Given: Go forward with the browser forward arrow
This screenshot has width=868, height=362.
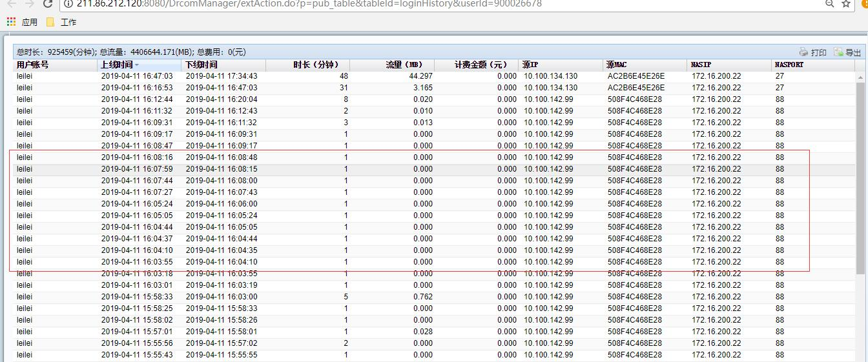Looking at the screenshot, I should coord(28,3).
